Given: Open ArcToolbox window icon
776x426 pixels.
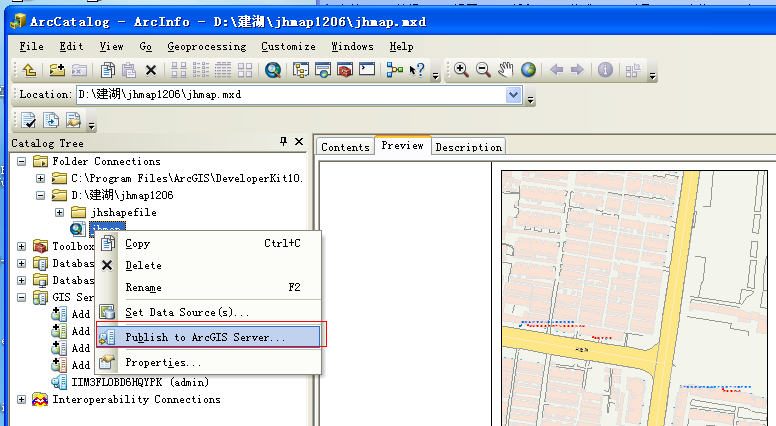Looking at the screenshot, I should pyautogui.click(x=345, y=70).
